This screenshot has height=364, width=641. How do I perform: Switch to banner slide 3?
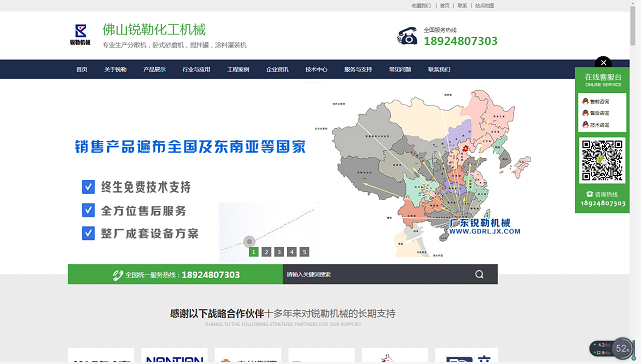pyautogui.click(x=279, y=252)
